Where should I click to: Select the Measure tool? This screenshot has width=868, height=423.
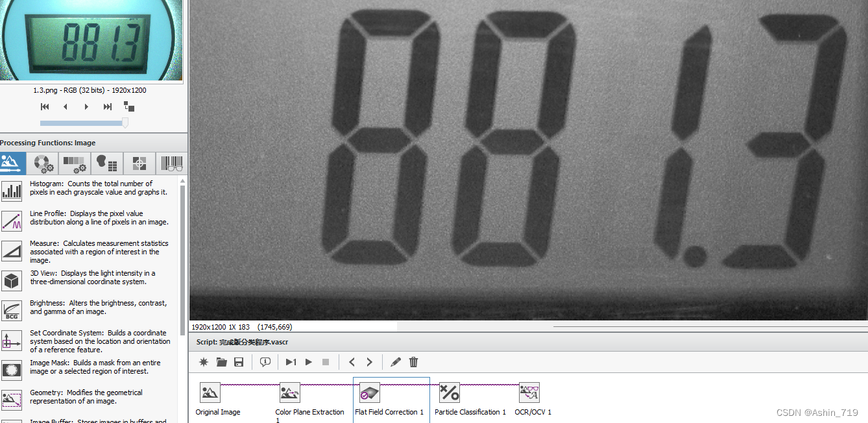tap(12, 251)
